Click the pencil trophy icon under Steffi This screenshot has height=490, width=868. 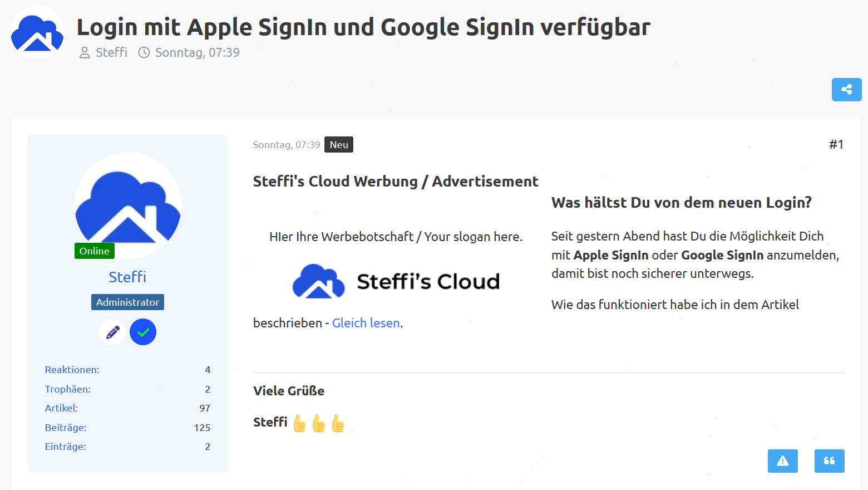click(x=112, y=332)
